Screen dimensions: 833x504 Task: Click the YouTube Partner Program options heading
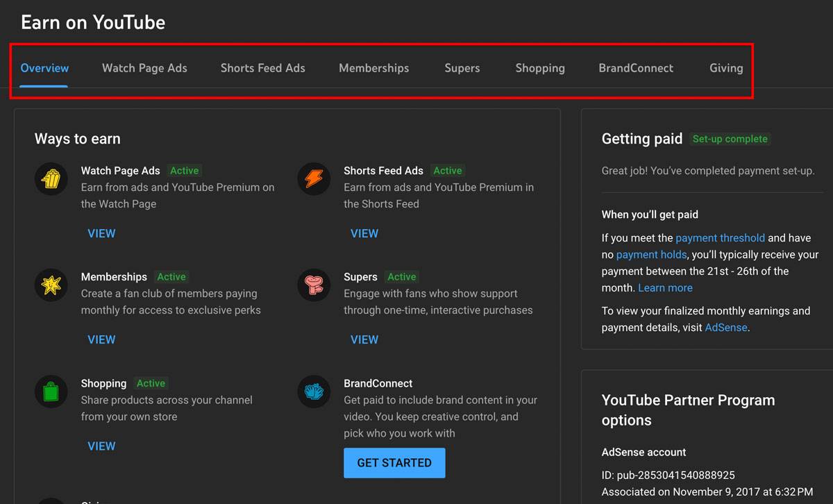click(688, 410)
